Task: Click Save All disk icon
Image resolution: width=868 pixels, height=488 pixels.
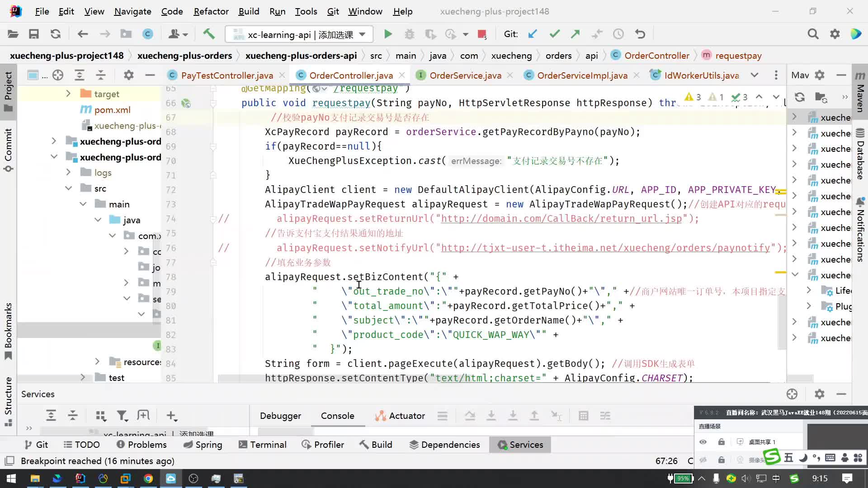Action: pos(34,34)
